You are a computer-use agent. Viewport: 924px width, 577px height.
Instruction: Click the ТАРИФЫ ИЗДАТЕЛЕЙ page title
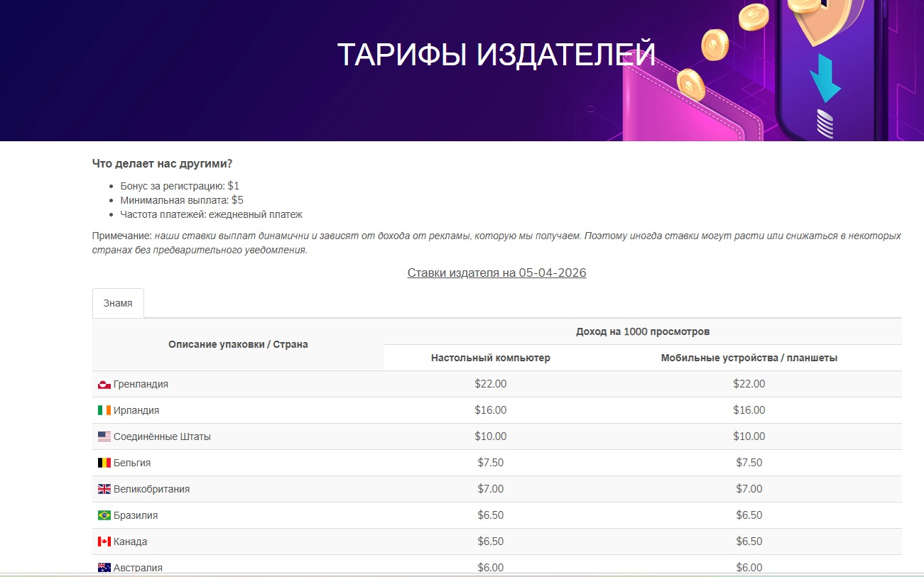tap(496, 55)
